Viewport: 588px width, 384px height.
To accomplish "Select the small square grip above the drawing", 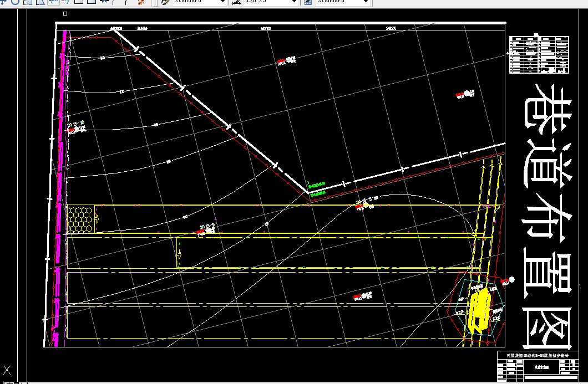I will (x=65, y=13).
